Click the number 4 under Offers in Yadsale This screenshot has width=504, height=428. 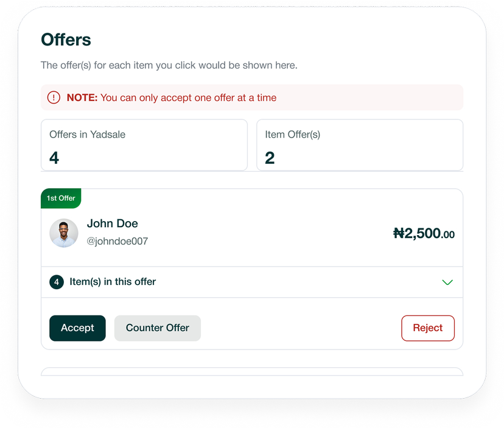tap(54, 158)
